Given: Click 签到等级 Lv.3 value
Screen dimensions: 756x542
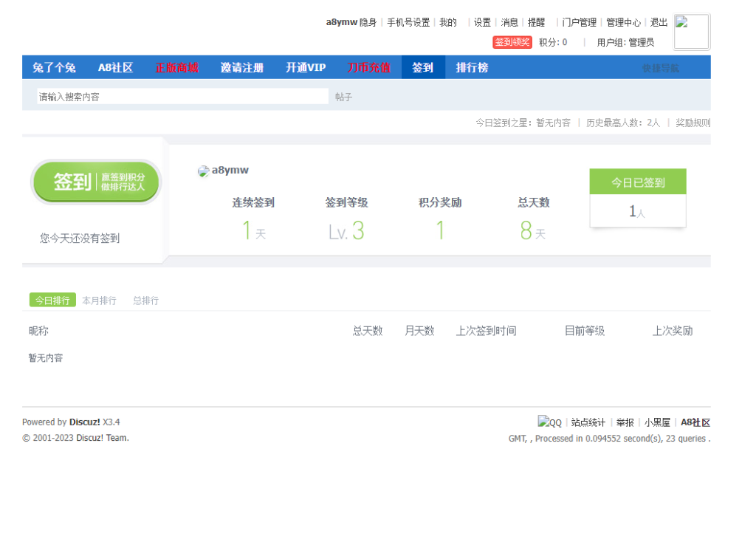Looking at the screenshot, I should [346, 231].
